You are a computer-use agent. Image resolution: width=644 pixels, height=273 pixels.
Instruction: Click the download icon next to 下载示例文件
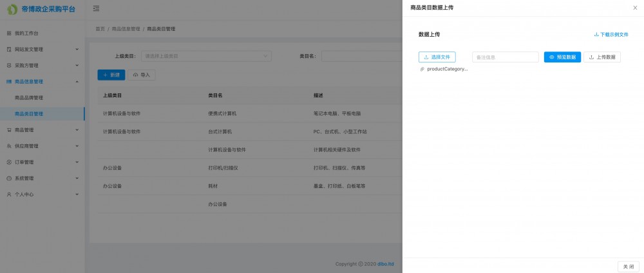pos(596,35)
